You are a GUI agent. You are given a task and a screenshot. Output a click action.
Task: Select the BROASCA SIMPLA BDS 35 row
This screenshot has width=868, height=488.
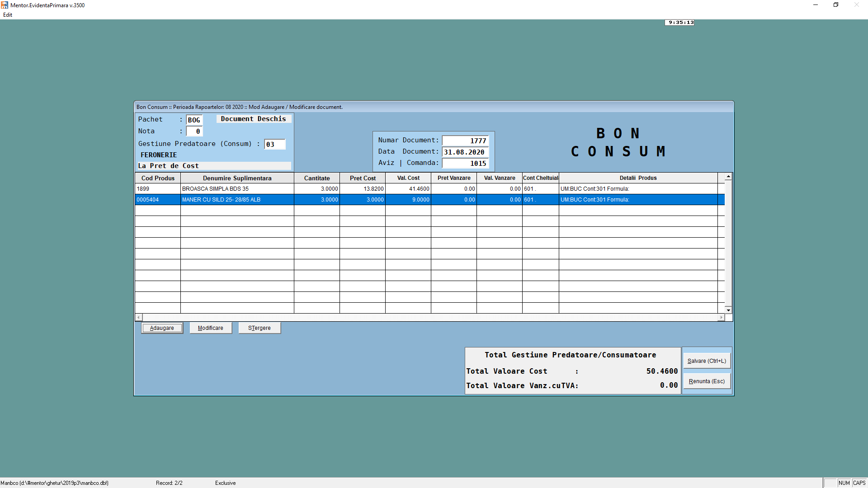point(237,189)
